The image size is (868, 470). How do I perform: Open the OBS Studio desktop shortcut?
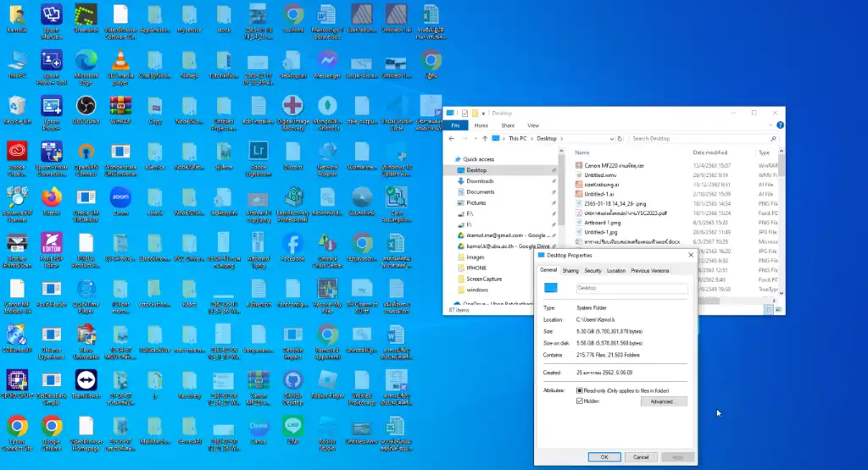86,110
